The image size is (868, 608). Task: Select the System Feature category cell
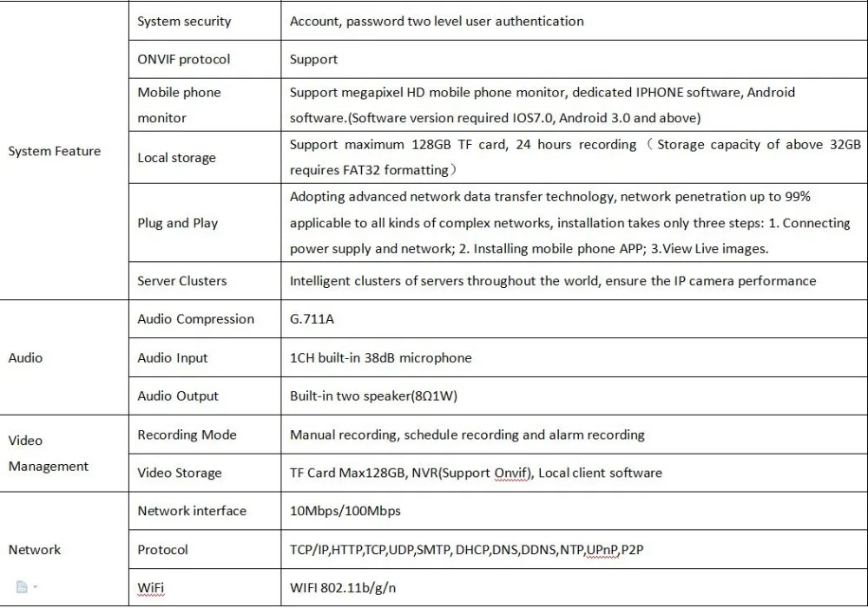[x=64, y=151]
